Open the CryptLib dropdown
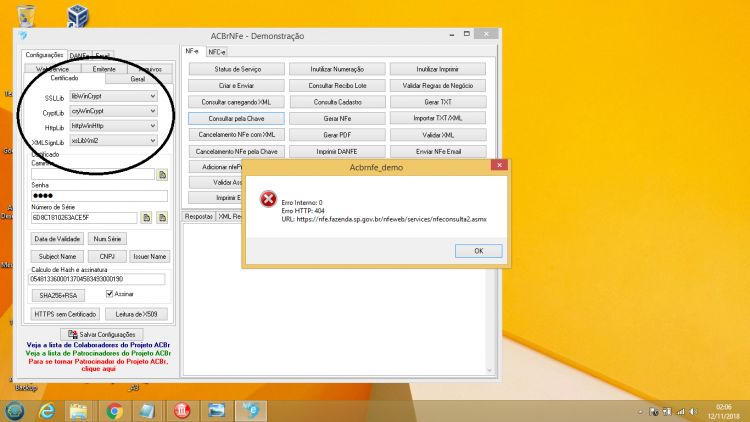The height and width of the screenshot is (422, 750). [x=153, y=111]
